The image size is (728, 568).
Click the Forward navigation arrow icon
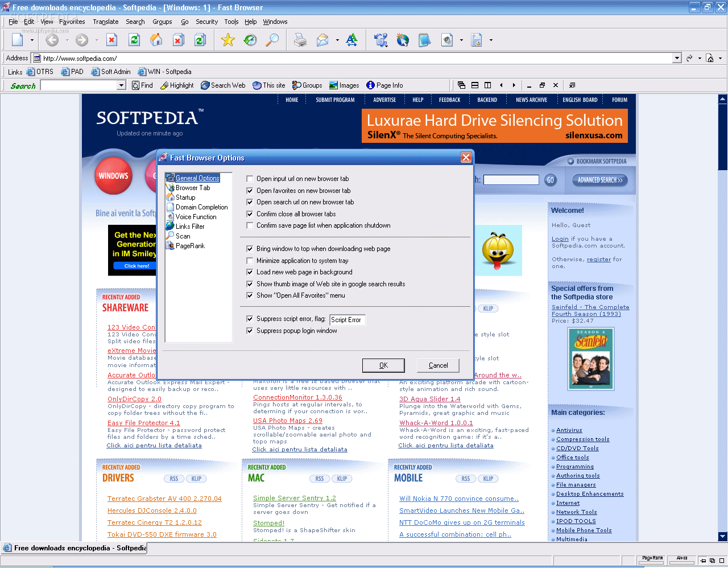tap(82, 40)
